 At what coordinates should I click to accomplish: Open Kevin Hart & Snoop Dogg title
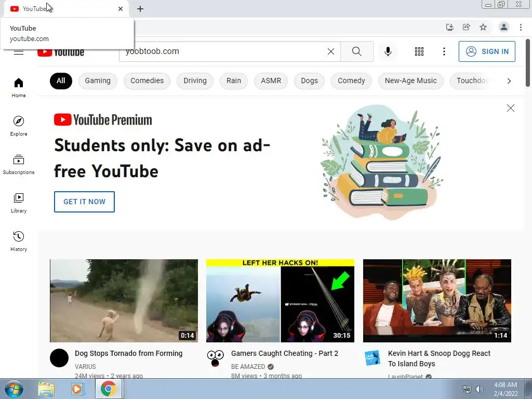(439, 358)
